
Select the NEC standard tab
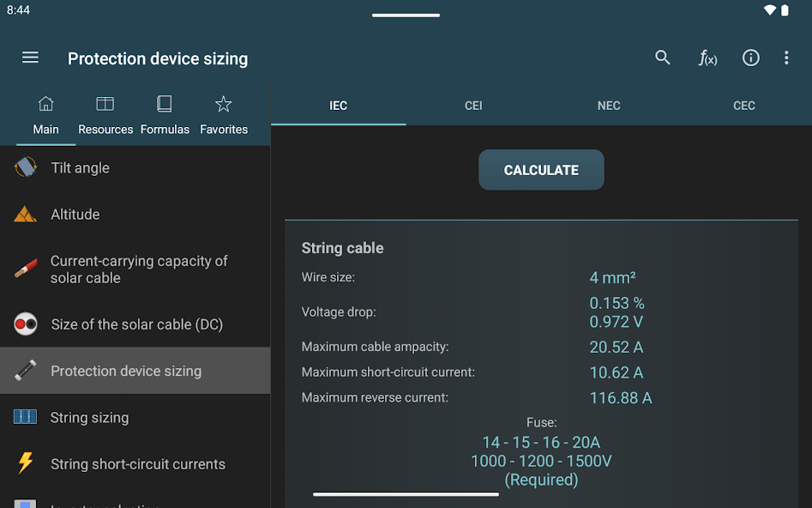[x=609, y=106]
